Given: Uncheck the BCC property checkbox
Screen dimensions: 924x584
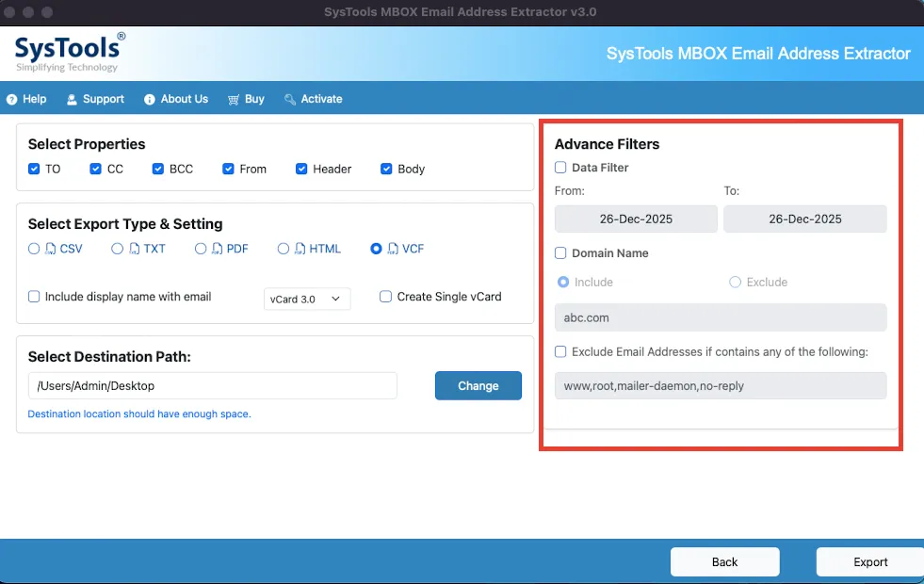Looking at the screenshot, I should [x=158, y=170].
